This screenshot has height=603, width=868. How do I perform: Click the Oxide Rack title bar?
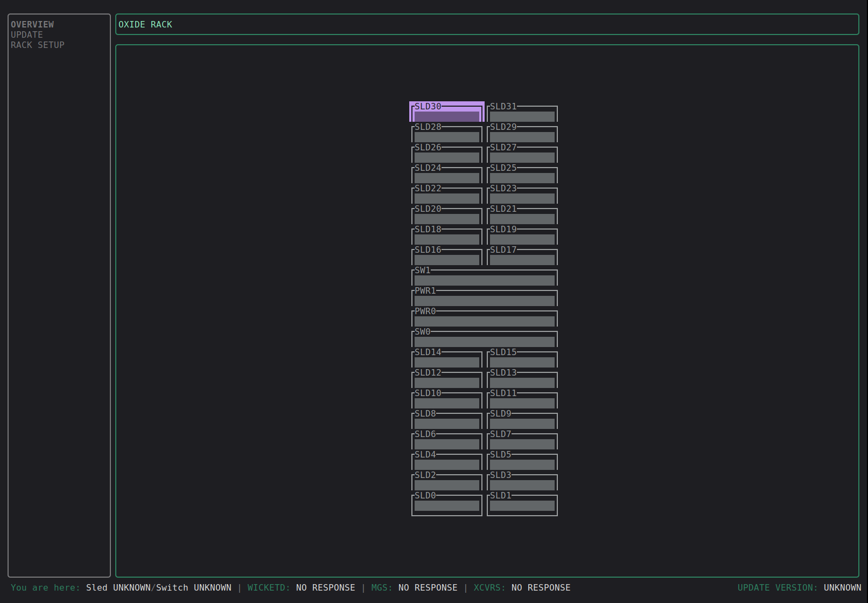coord(487,24)
